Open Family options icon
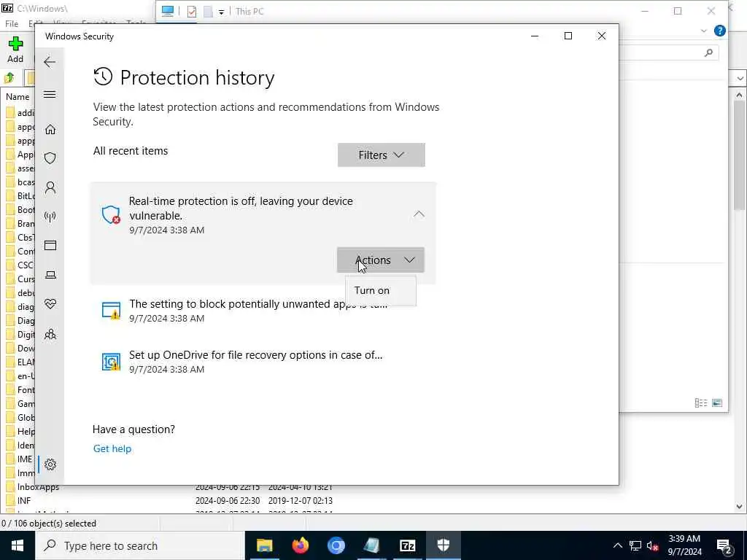Image resolution: width=747 pixels, height=560 pixels. coord(50,334)
